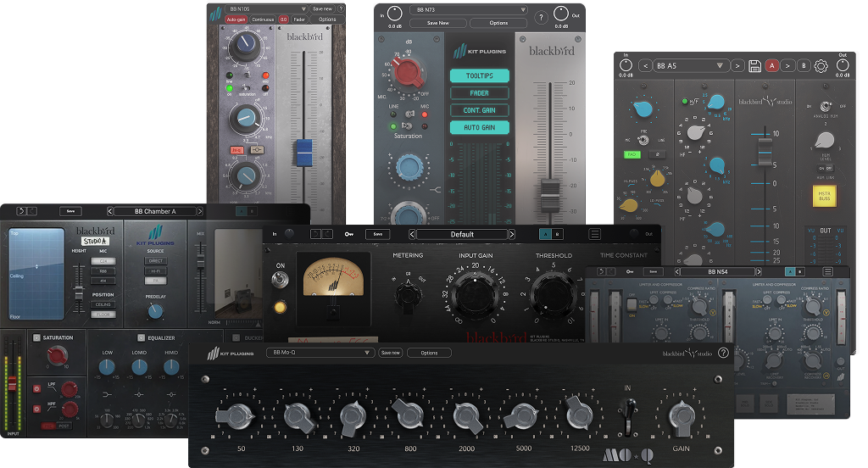
Task: Toggle MSTR BUSS yellow button in BB A5
Action: (824, 196)
